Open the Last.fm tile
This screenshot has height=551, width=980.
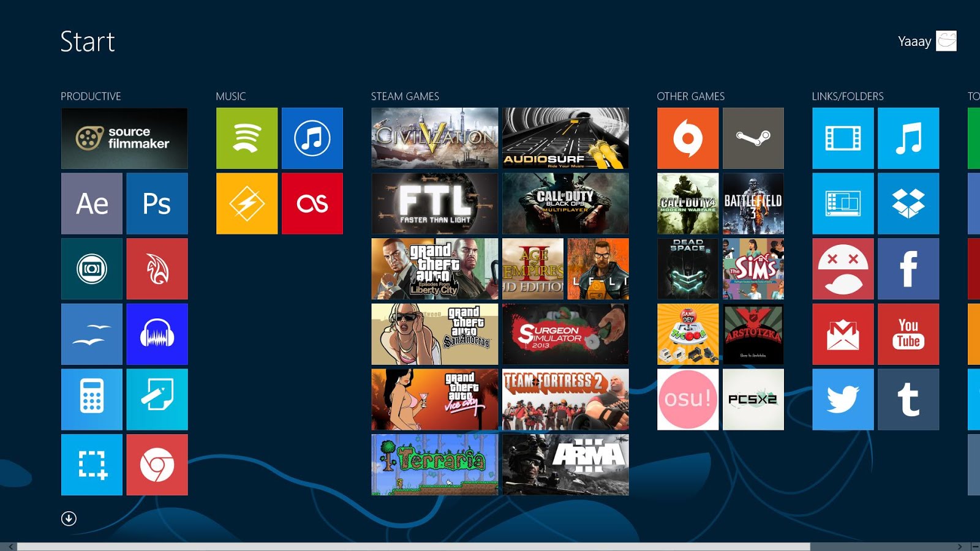tap(312, 203)
